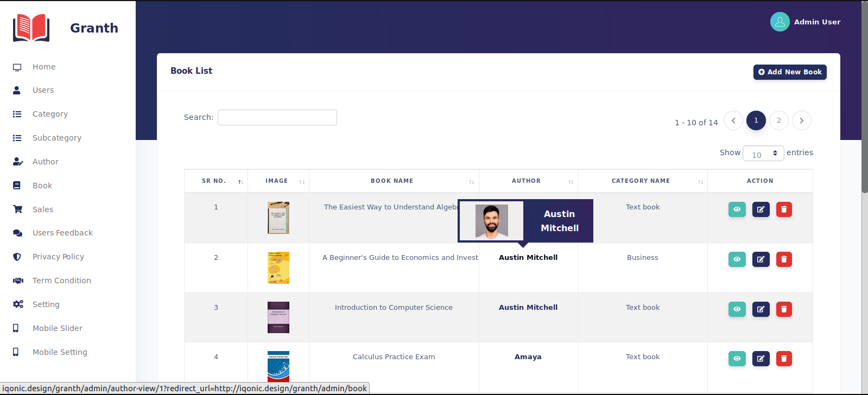View A Beginner's Guide to Economics details

[737, 259]
